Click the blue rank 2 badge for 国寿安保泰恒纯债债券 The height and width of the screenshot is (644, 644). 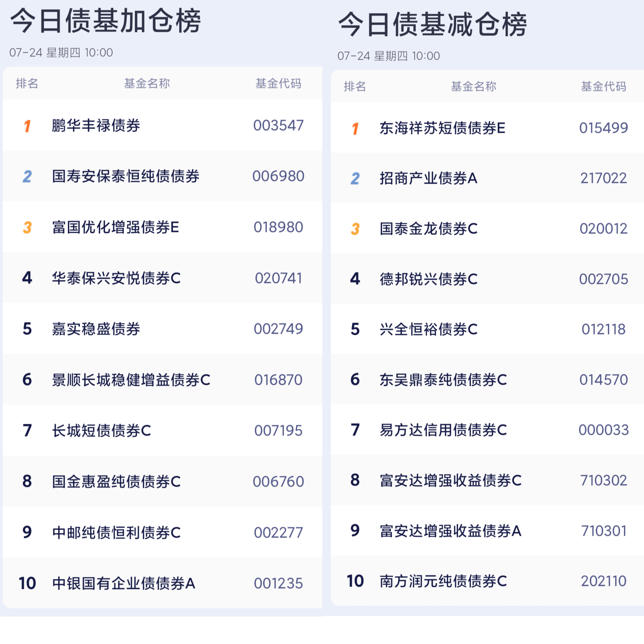pyautogui.click(x=27, y=176)
